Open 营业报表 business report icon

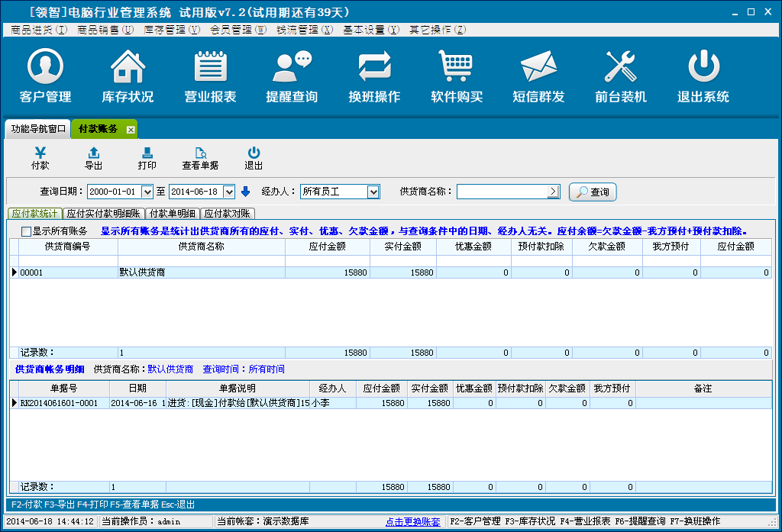click(x=210, y=67)
